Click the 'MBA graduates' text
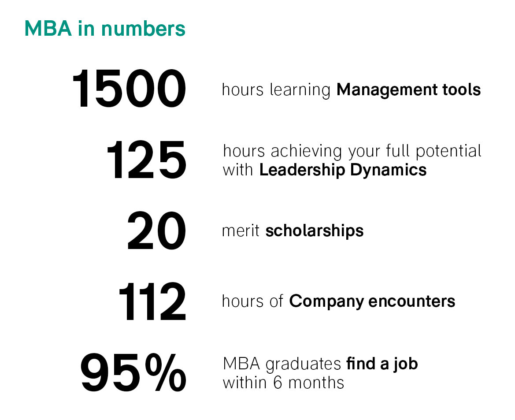The height and width of the screenshot is (420, 515). 282,364
